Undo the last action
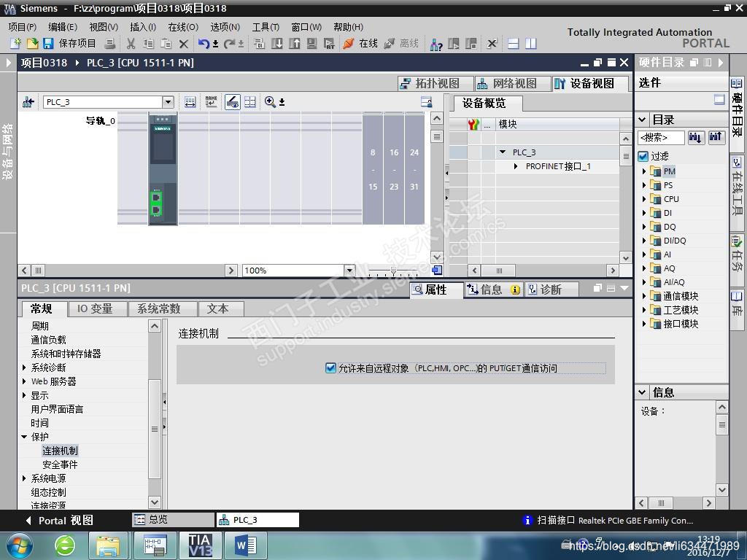Viewport: 747px width, 560px height. pyautogui.click(x=204, y=44)
